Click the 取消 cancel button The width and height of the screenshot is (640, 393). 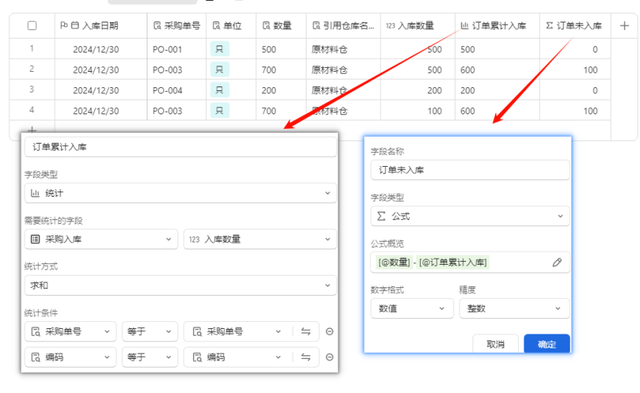(496, 344)
